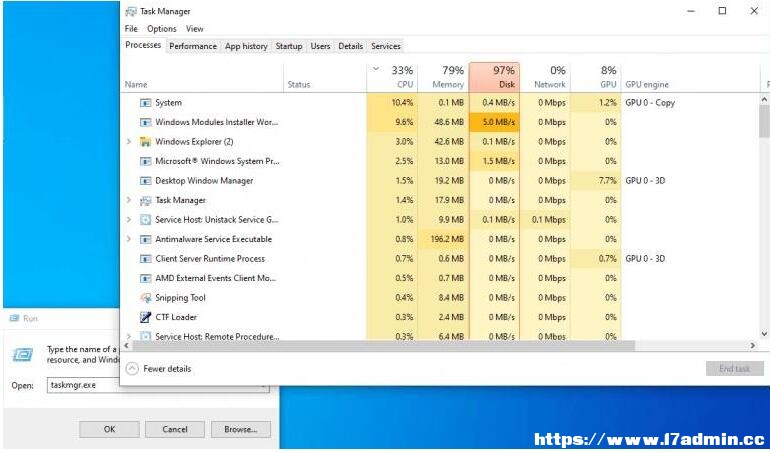Sort by the 8% GPU column header
Image resolution: width=770 pixels, height=453 pixels.
point(596,77)
